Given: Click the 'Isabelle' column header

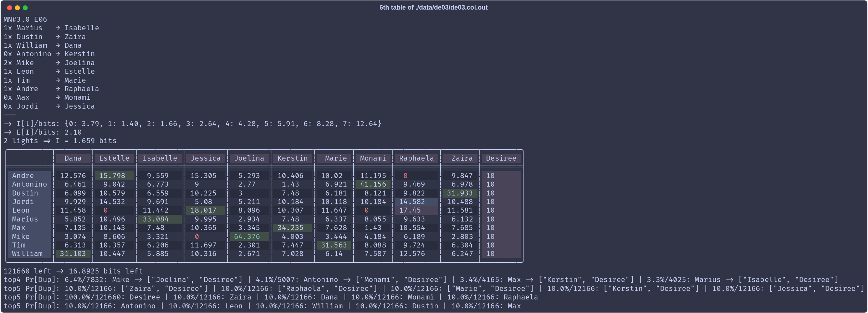Looking at the screenshot, I should pyautogui.click(x=160, y=158).
